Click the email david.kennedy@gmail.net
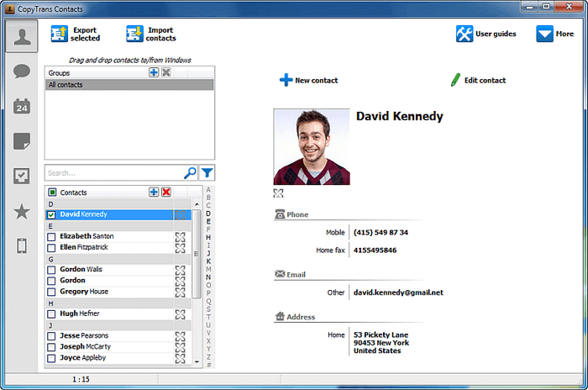The image size is (588, 390). (x=398, y=292)
